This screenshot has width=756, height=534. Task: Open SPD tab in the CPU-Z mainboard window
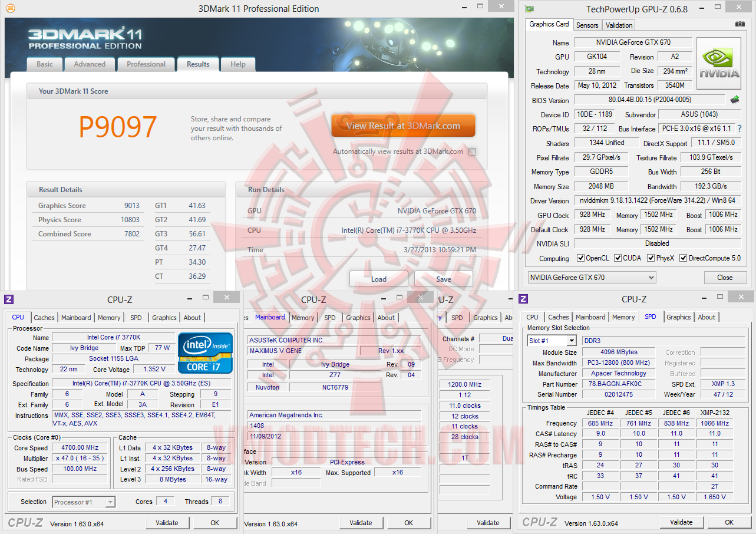coord(330,318)
